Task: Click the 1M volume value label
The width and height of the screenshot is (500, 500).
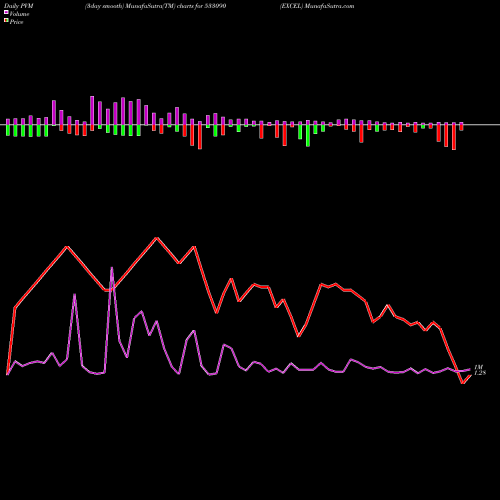Action: 479,367
